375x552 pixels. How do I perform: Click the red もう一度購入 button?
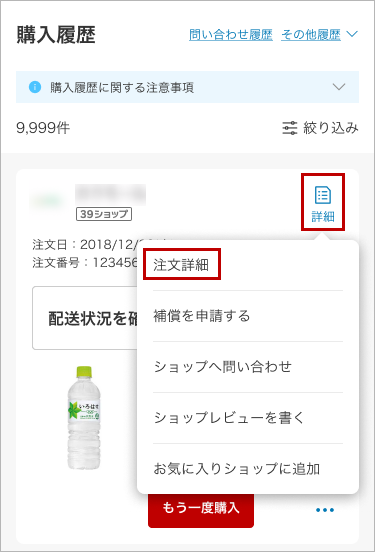tap(201, 509)
